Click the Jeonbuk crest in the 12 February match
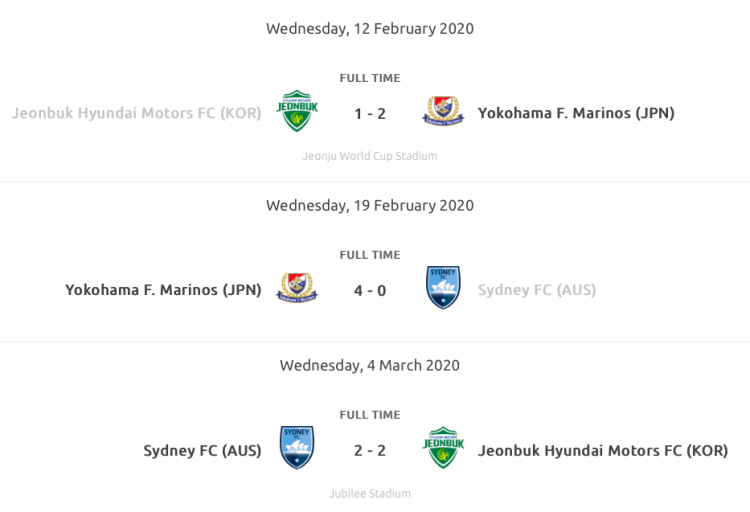 [298, 113]
